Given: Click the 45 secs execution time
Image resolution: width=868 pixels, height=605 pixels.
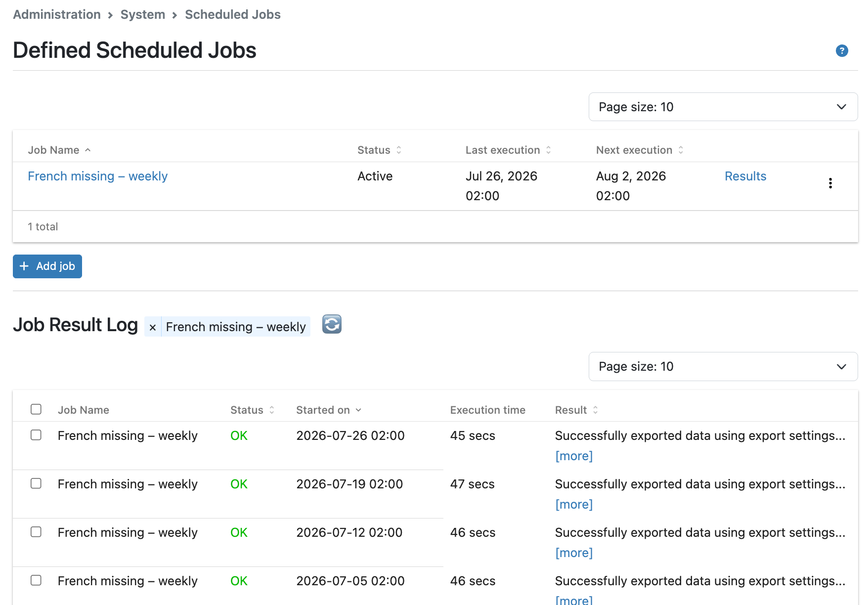Looking at the screenshot, I should (x=473, y=435).
